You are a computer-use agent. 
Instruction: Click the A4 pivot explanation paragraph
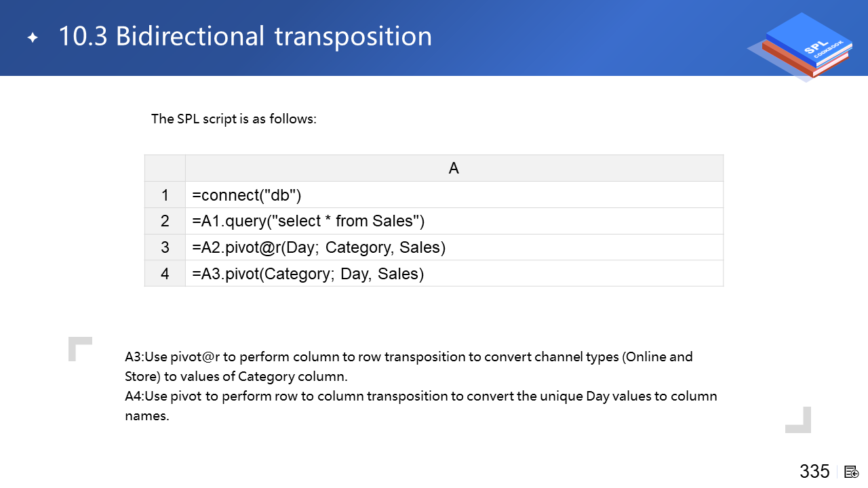[420, 405]
